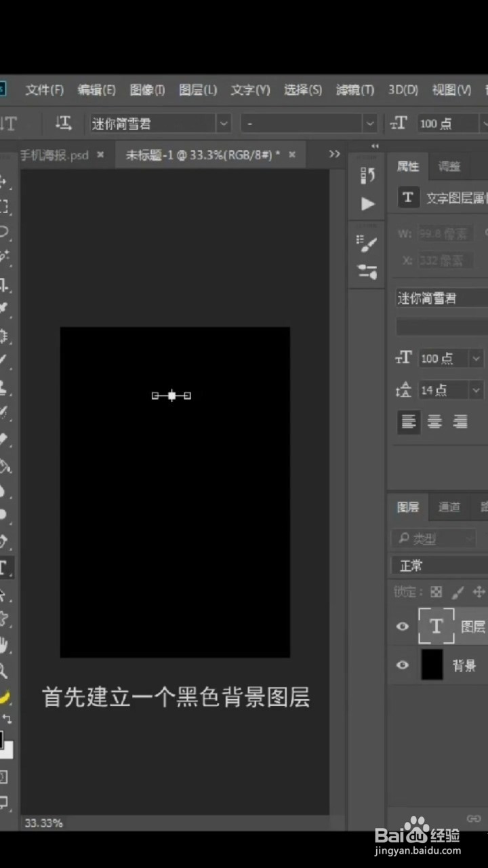Open the 编辑(E) menu
This screenshot has height=868, width=488.
(96, 90)
